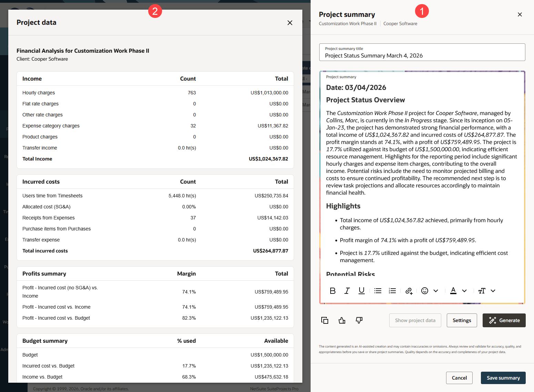534x392 pixels.
Task: Open the text size dropdown
Action: (493, 291)
